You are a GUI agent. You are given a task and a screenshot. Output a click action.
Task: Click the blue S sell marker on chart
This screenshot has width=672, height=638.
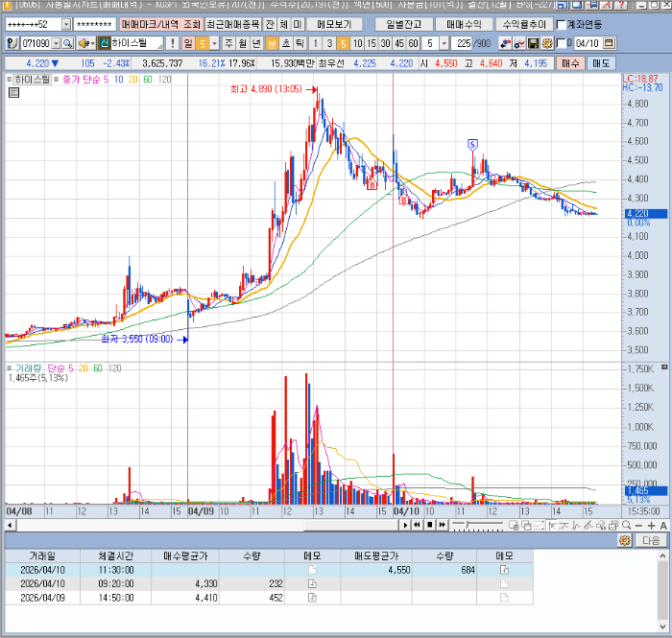[x=472, y=145]
